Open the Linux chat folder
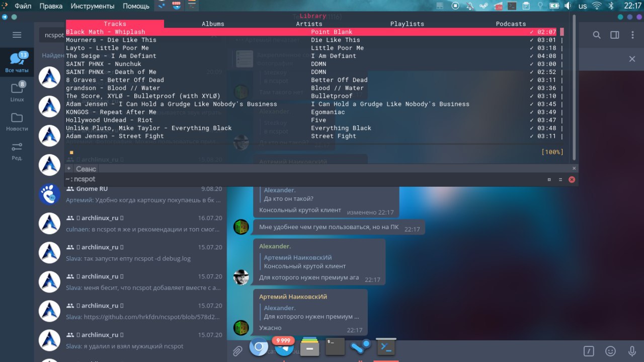The width and height of the screenshot is (644, 362). (x=17, y=92)
